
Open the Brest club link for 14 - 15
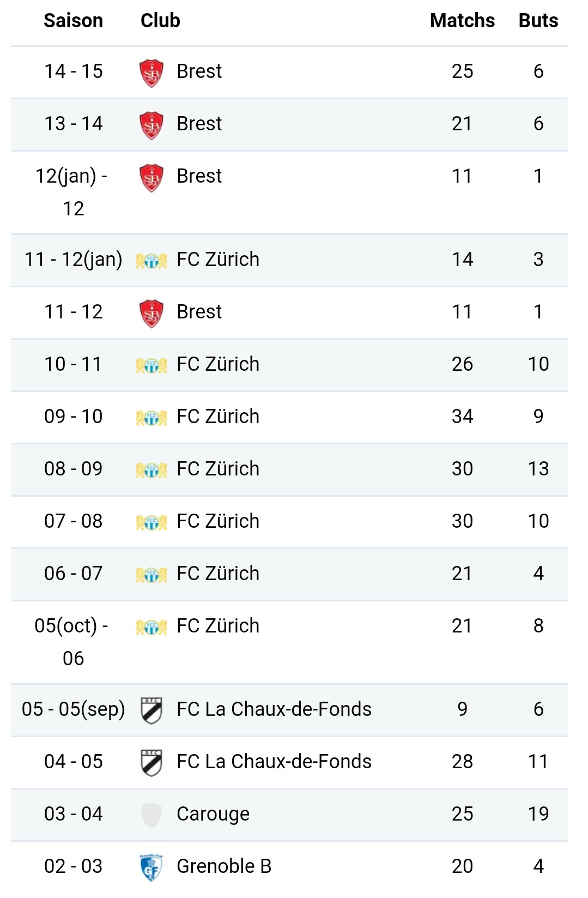click(x=199, y=71)
